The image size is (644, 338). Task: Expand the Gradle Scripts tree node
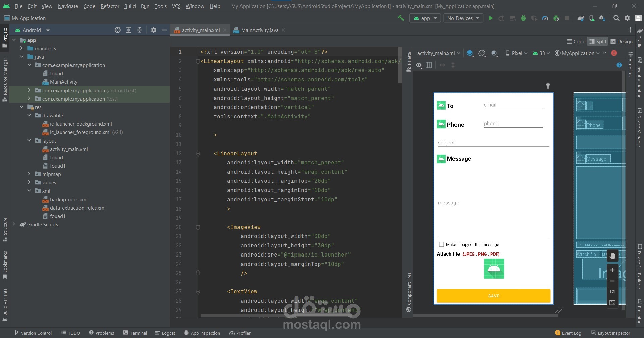coord(14,224)
